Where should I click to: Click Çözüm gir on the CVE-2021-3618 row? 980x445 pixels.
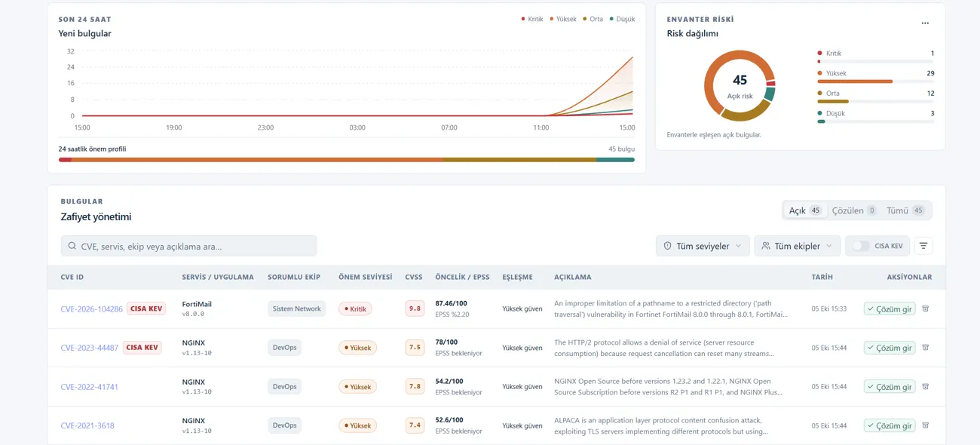click(x=890, y=425)
